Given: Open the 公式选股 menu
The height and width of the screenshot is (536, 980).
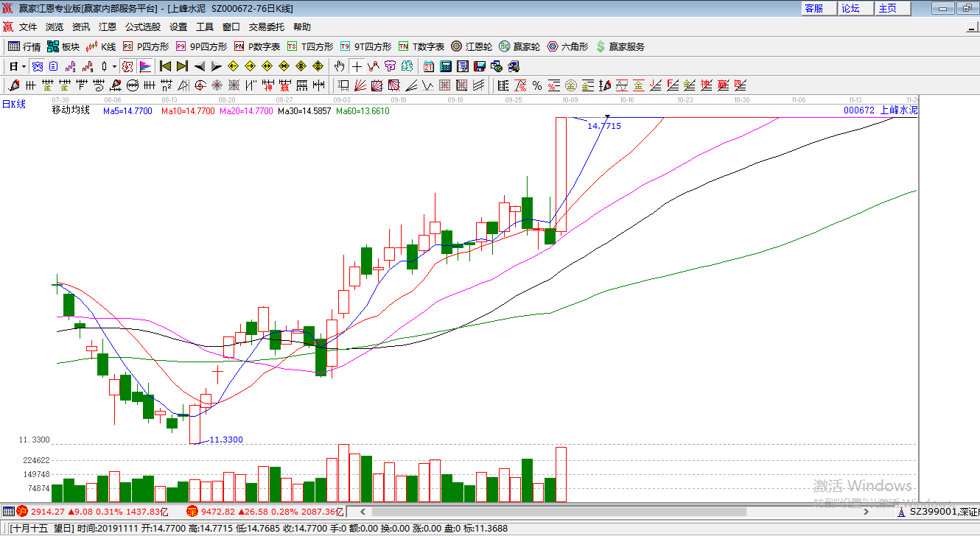Looking at the screenshot, I should tap(143, 27).
